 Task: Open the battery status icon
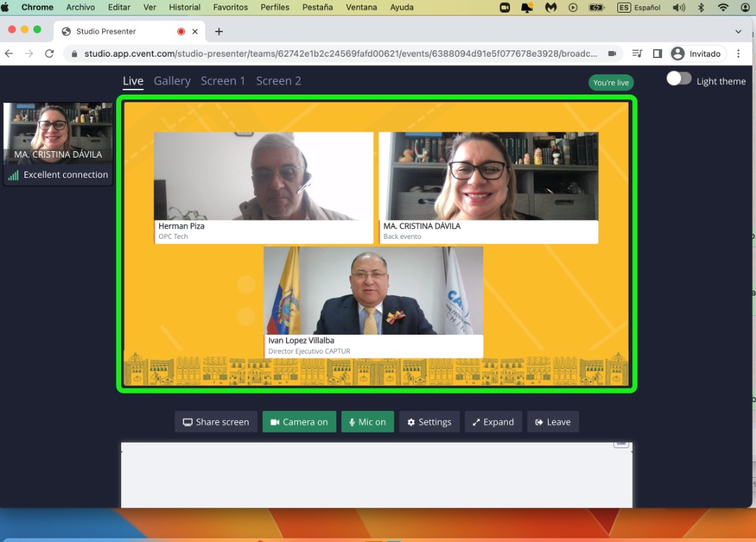pyautogui.click(x=596, y=7)
